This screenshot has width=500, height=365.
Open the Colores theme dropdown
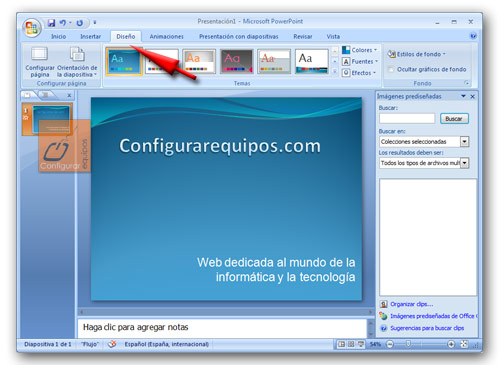point(360,50)
